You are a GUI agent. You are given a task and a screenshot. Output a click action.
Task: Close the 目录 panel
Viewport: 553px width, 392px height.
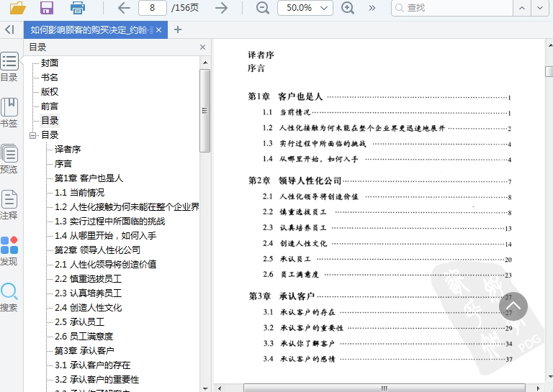[x=202, y=47]
